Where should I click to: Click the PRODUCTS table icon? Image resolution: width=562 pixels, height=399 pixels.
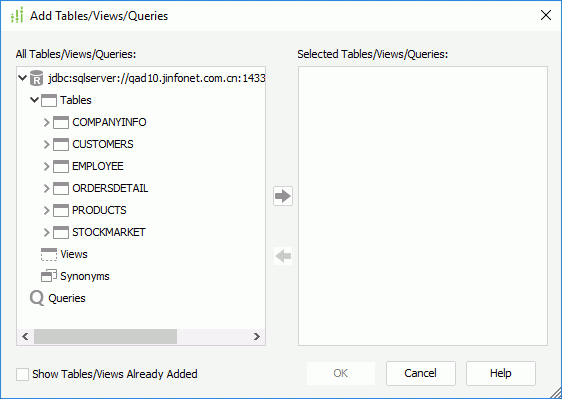[x=61, y=210]
